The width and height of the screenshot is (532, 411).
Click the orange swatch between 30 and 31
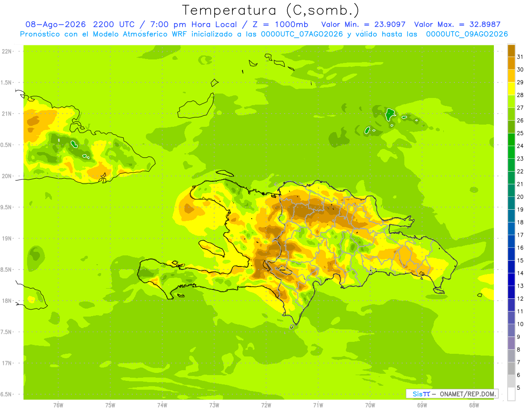point(511,63)
